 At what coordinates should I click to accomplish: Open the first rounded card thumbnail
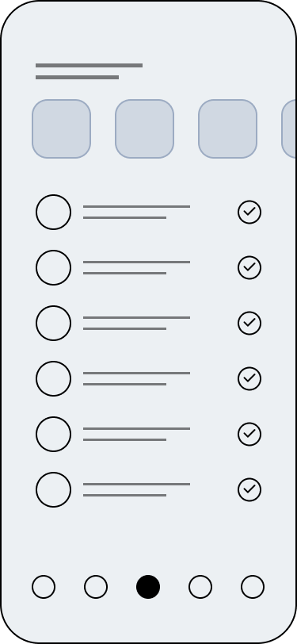(x=62, y=129)
